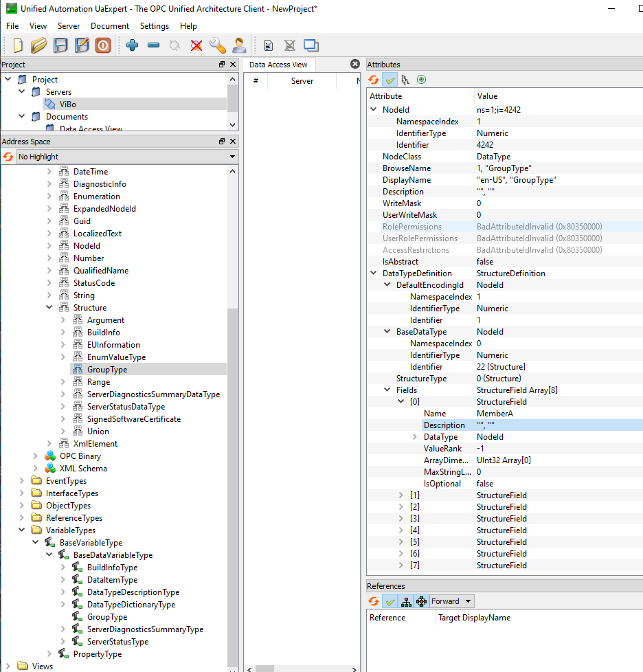643x672 pixels.
Task: Toggle the hierarchical references view in References panel
Action: [x=407, y=601]
